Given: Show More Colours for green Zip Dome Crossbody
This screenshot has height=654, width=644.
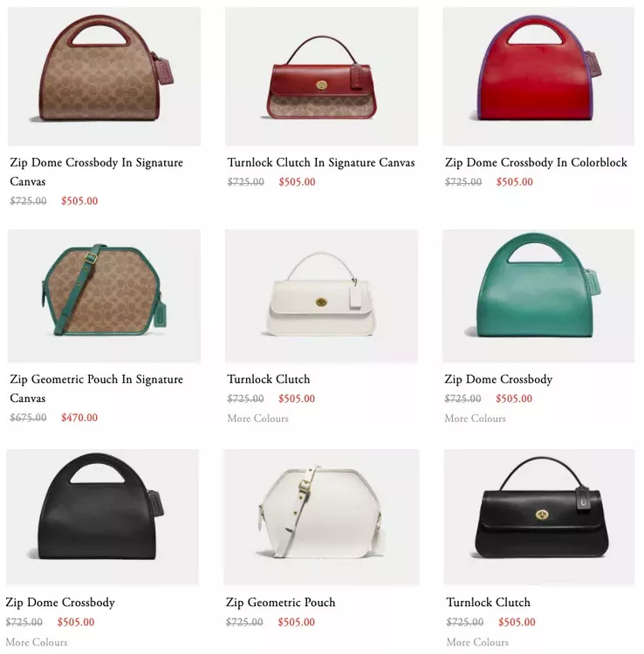Looking at the screenshot, I should [x=476, y=419].
